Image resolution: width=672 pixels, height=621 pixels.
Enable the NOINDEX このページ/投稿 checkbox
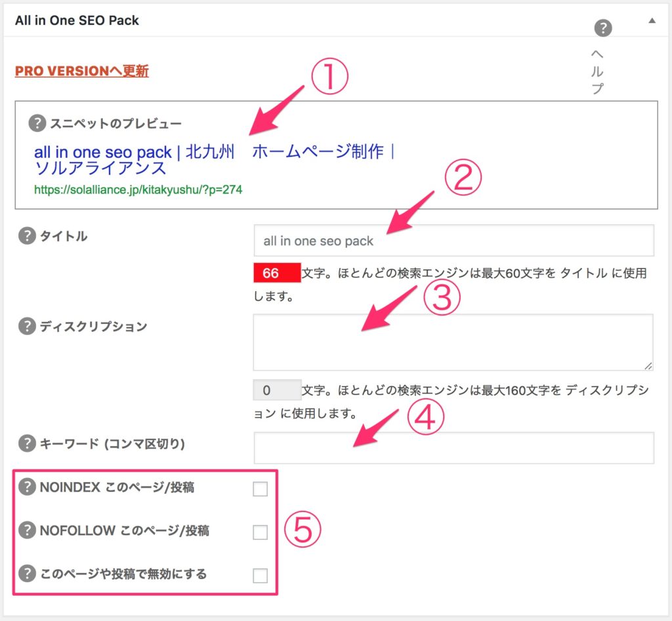(x=261, y=489)
